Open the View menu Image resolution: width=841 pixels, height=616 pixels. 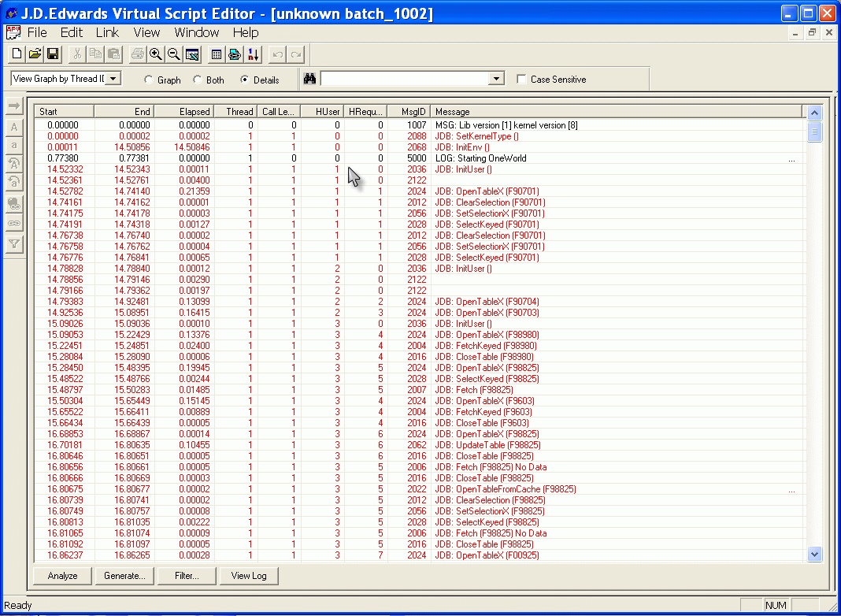147,33
